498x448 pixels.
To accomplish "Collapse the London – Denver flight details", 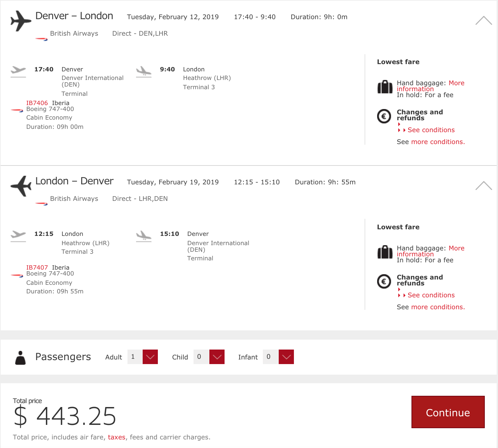I will coord(484,186).
